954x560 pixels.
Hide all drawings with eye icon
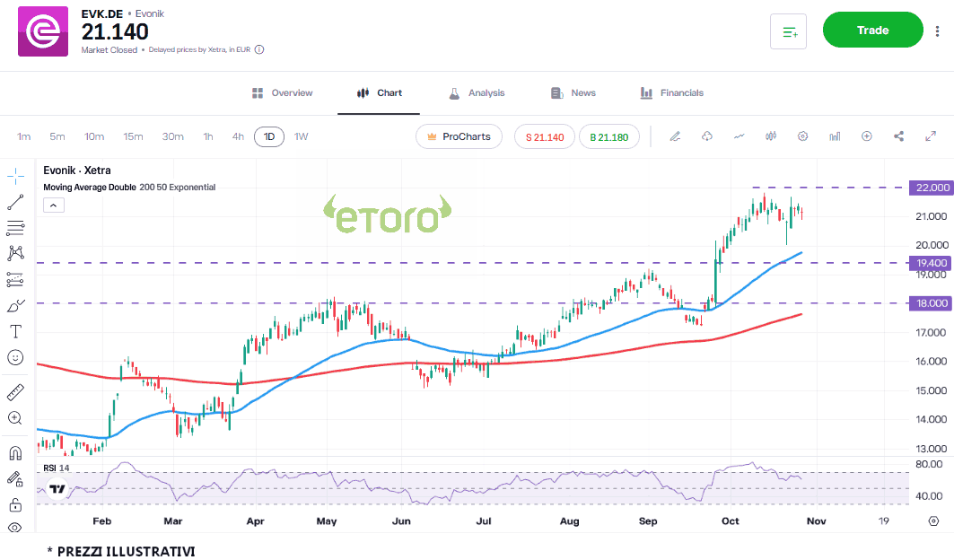click(x=16, y=528)
